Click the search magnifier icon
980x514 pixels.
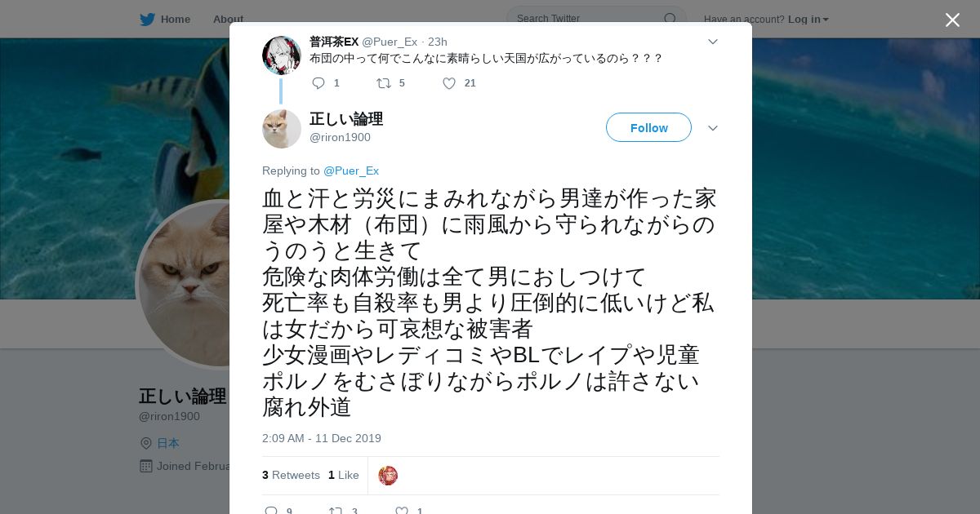(670, 19)
